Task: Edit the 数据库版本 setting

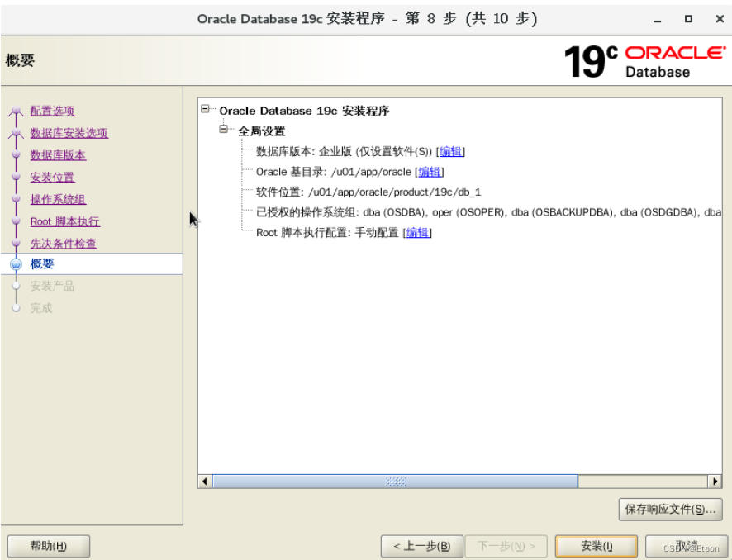Action: 450,152
